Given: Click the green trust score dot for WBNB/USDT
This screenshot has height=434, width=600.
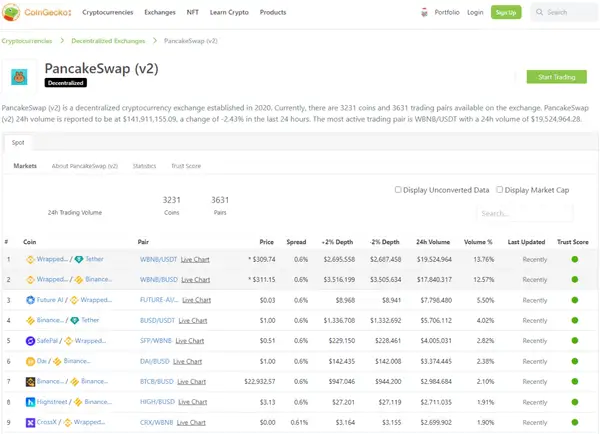Looking at the screenshot, I should click(x=574, y=259).
